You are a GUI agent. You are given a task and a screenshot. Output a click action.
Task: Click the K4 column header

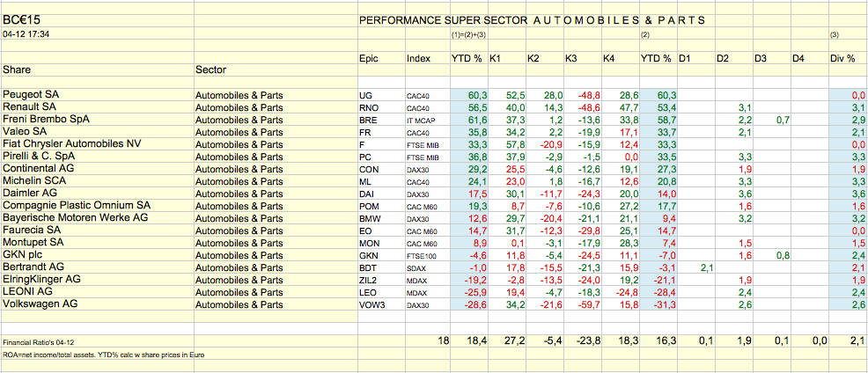pos(621,58)
